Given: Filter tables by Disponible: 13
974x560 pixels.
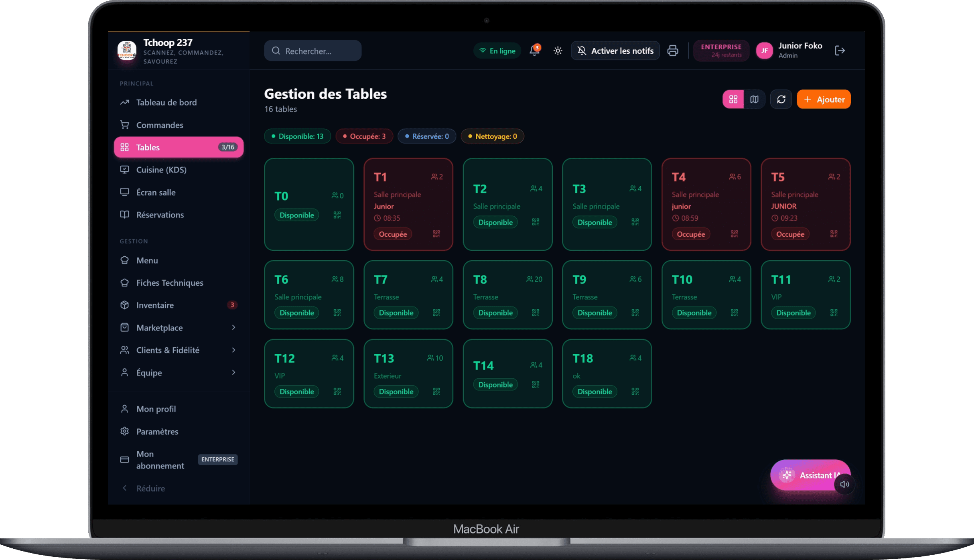Looking at the screenshot, I should coord(297,136).
